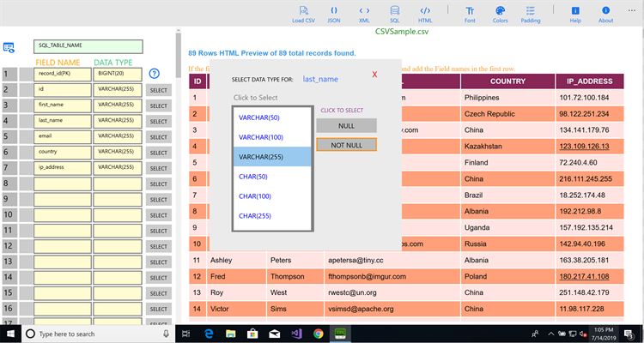Image resolution: width=644 pixels, height=343 pixels.
Task: Open the three-dots more menu
Action: click(x=632, y=10)
